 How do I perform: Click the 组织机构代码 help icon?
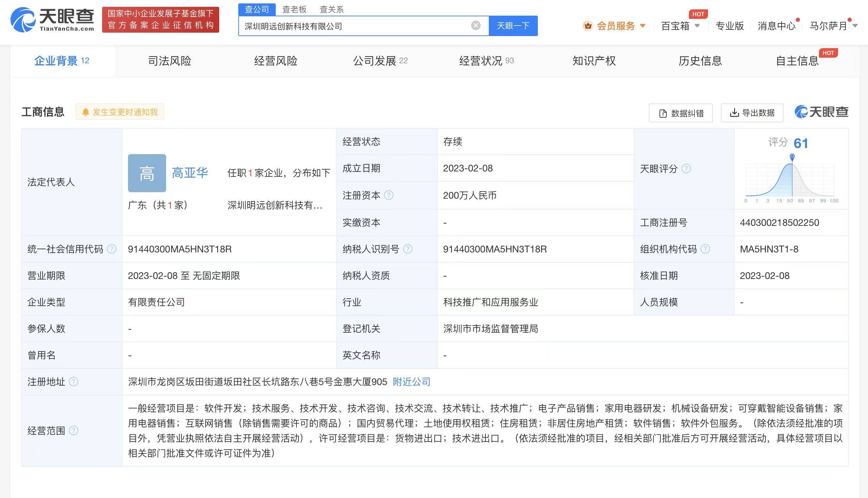[705, 249]
